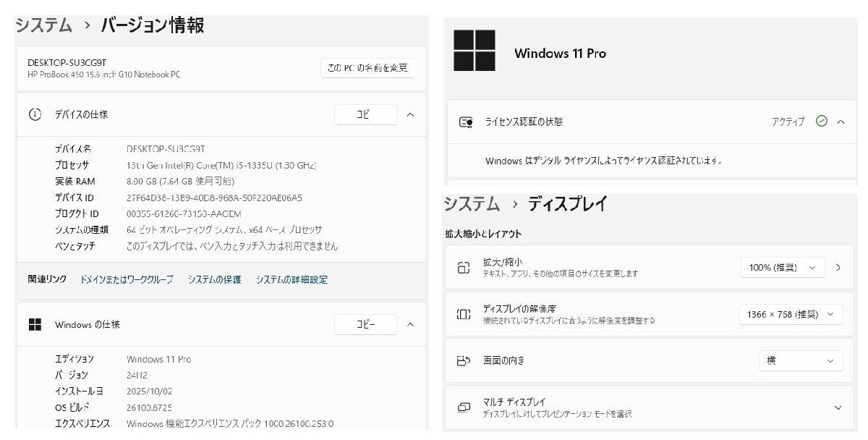Click the screen orientation icon

point(464,360)
